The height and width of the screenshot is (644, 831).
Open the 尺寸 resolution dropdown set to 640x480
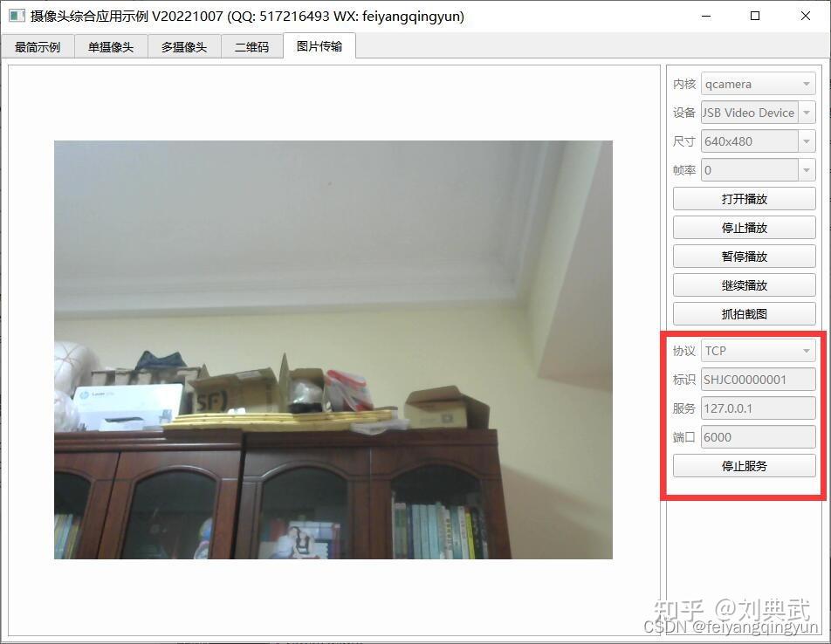pyautogui.click(x=756, y=140)
